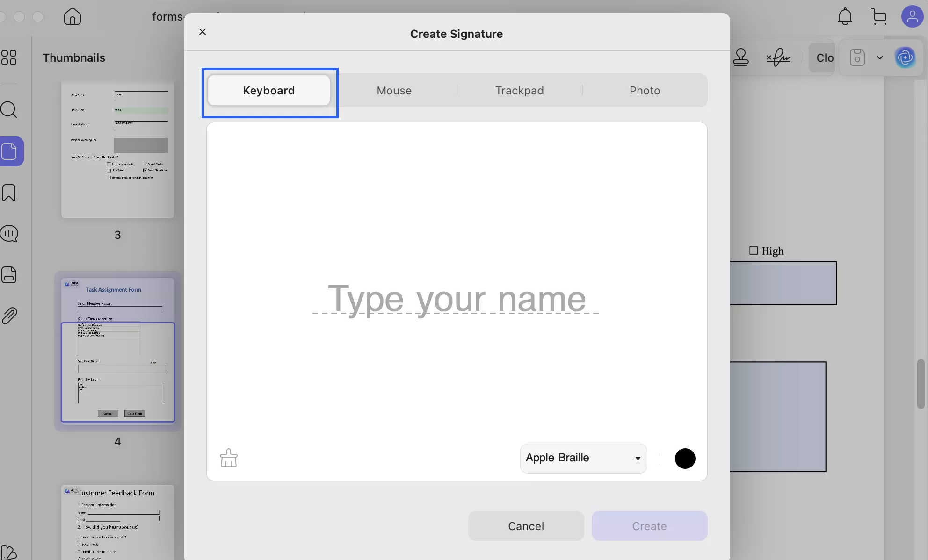Expand the save options chevron in the toolbar
The width and height of the screenshot is (928, 560).
click(x=880, y=57)
